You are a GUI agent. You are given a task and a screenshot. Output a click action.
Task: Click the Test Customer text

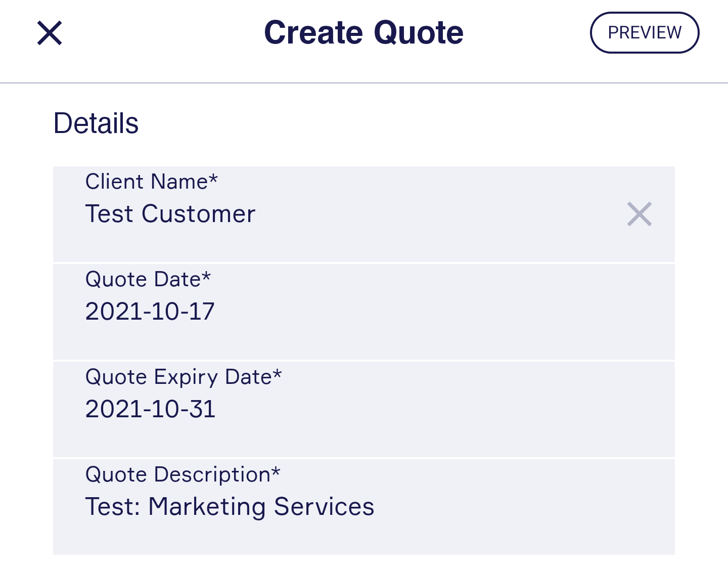[170, 214]
